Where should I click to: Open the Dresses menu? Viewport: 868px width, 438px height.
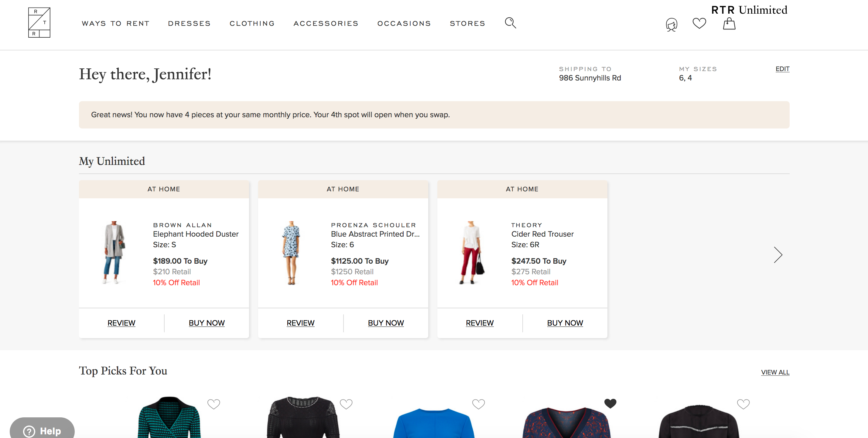point(190,24)
